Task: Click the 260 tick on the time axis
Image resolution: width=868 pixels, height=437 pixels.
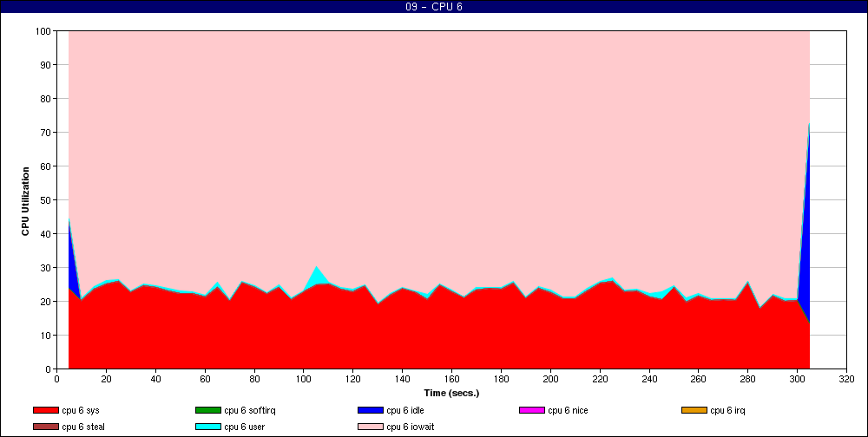Action: 699,379
